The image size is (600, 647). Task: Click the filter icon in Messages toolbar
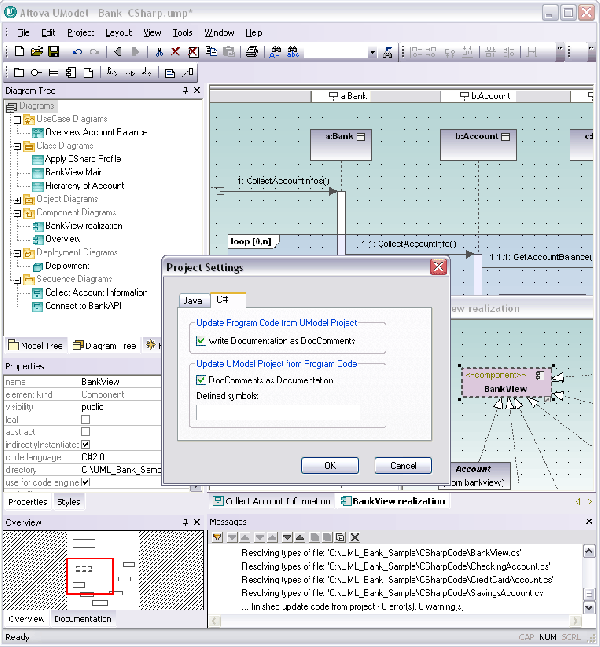coord(217,537)
